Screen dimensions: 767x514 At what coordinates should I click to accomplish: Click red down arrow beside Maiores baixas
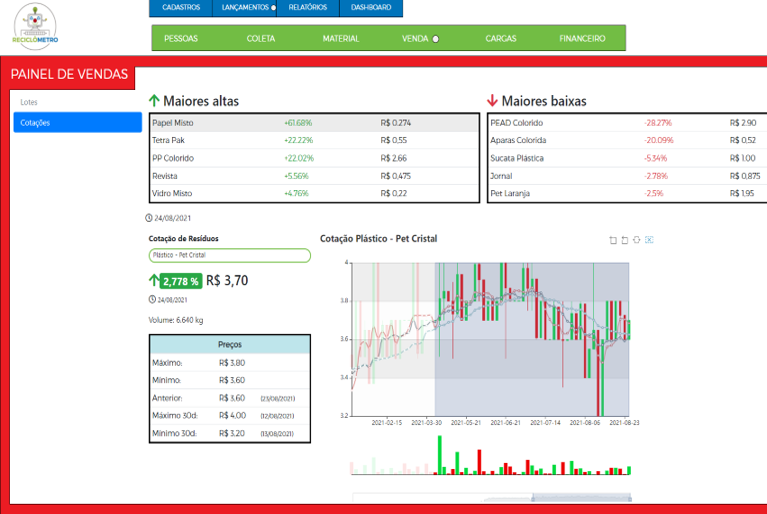click(492, 101)
